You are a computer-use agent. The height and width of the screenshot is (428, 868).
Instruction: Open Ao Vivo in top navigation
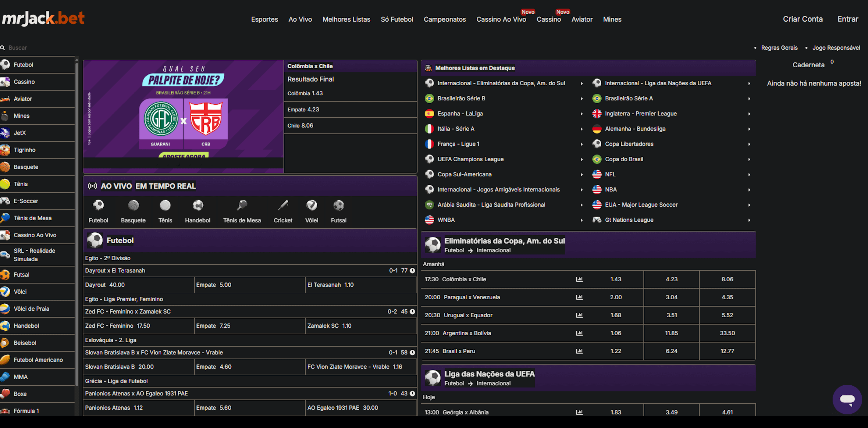(300, 19)
